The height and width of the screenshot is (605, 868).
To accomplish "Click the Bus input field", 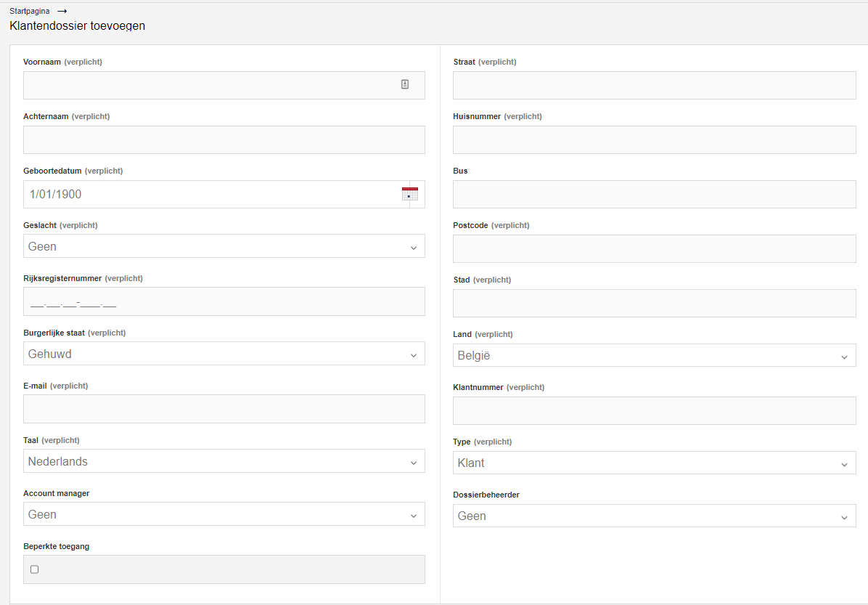I will 654,194.
